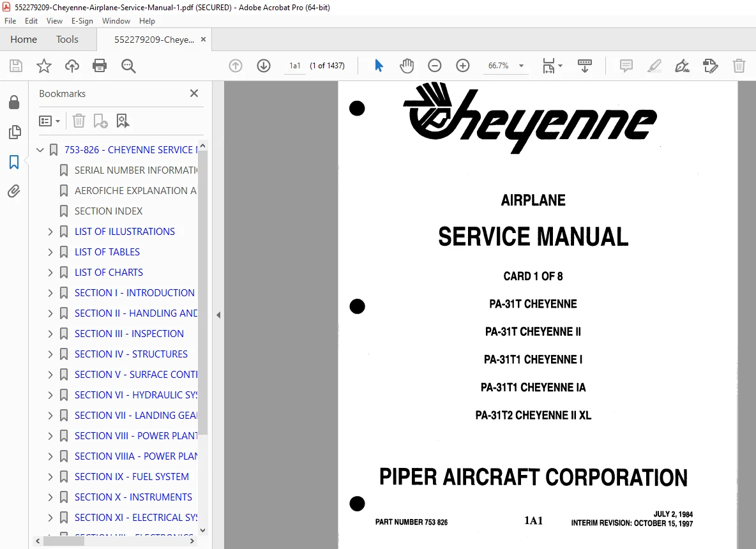Image resolution: width=756 pixels, height=549 pixels.
Task: Open SERIAL NUMBER INFORMATION bookmark
Action: pyautogui.click(x=135, y=170)
